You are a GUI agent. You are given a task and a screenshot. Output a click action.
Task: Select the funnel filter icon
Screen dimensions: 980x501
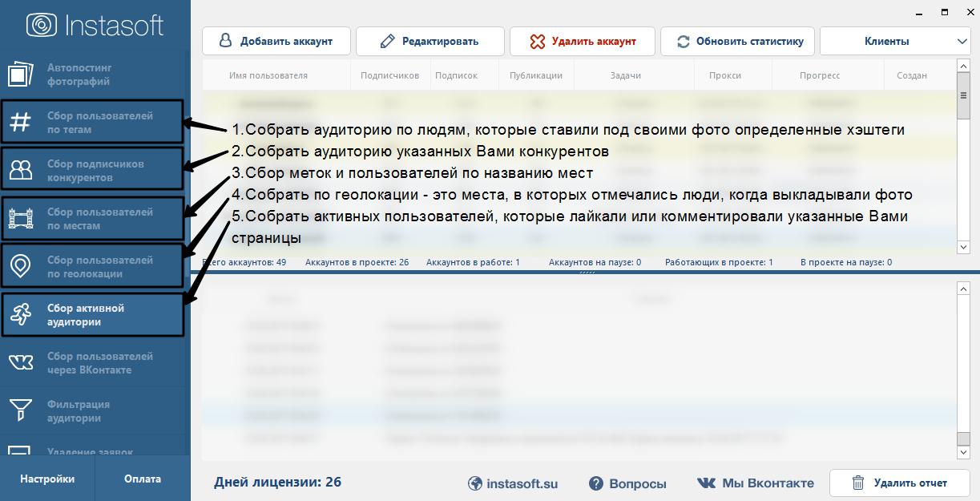(x=20, y=411)
